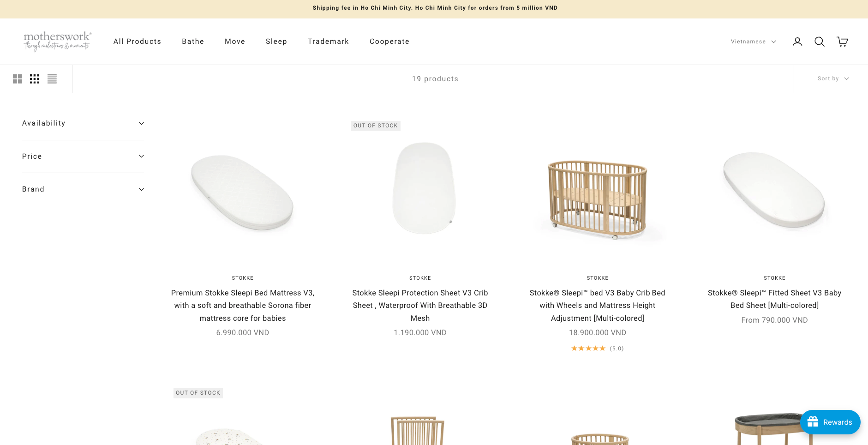The image size is (868, 445).
Task: Click the search magnifier icon
Action: click(820, 42)
